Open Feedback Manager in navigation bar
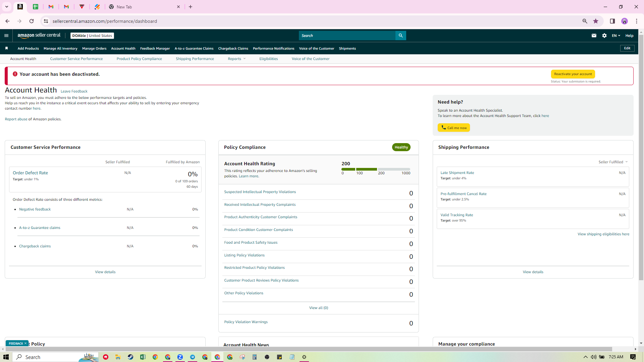The height and width of the screenshot is (362, 644). pyautogui.click(x=155, y=48)
